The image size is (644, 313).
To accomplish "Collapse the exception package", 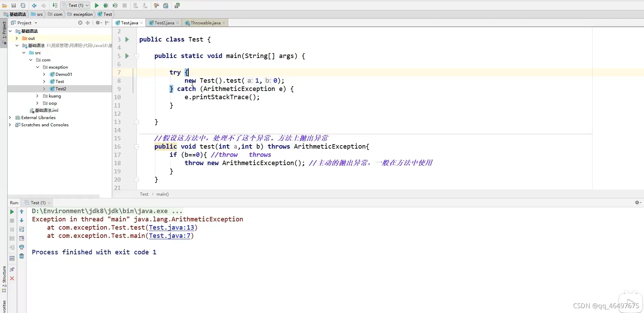I will (37, 67).
